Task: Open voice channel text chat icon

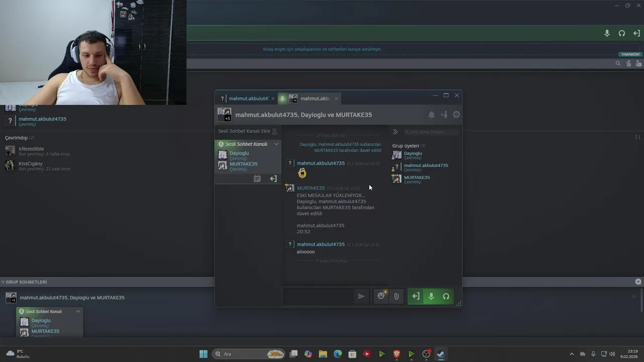Action: point(257,178)
